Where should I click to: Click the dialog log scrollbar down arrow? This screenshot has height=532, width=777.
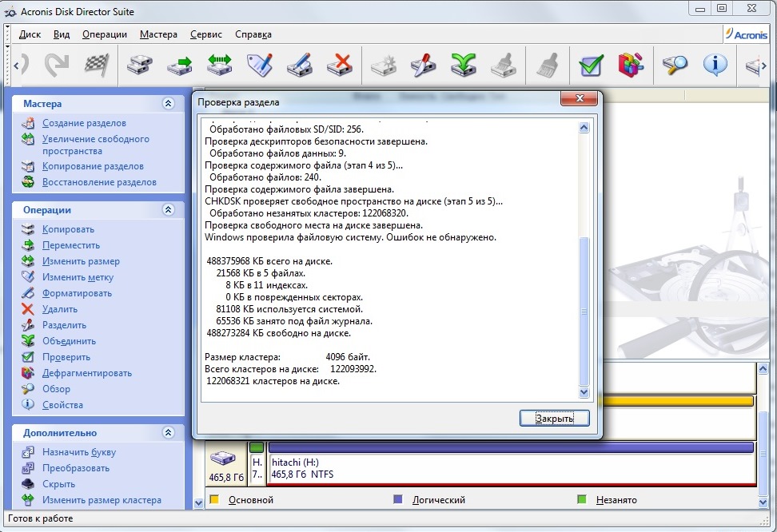pyautogui.click(x=584, y=392)
